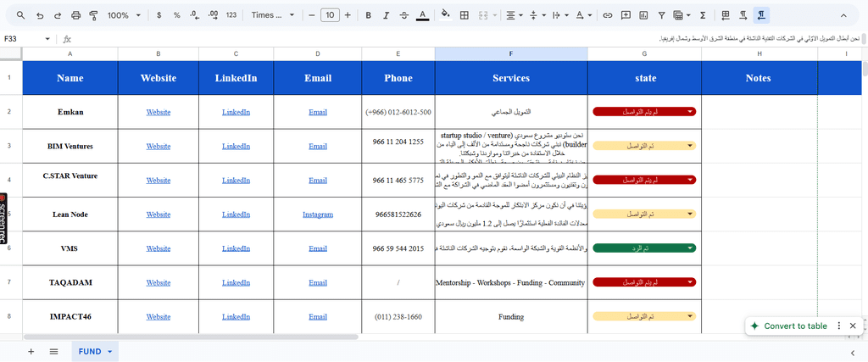This screenshot has height=362, width=868.
Task: Set cell direction left-to-right
Action: click(x=743, y=15)
